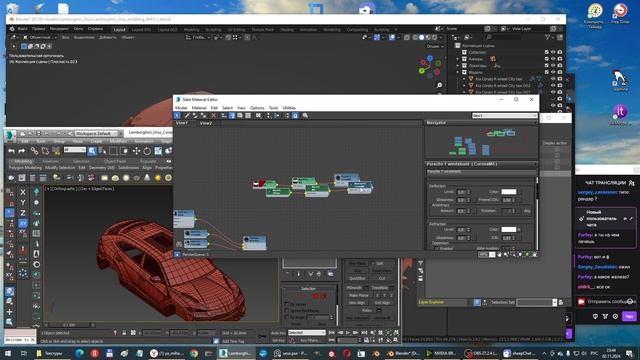Image resolution: width=640 pixels, height=360 pixels.
Task: Click the magnifier search icon in Slate toolbar
Action: (x=305, y=116)
